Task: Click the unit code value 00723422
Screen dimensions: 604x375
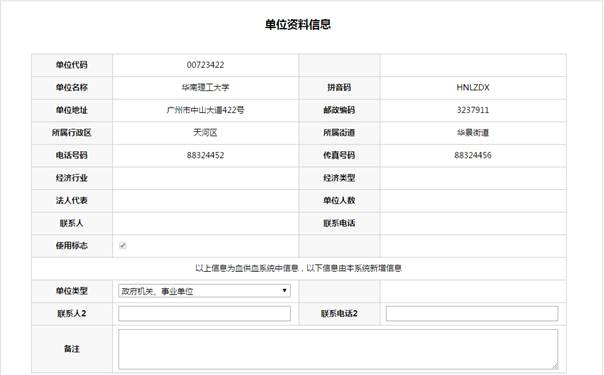Action: (205, 65)
